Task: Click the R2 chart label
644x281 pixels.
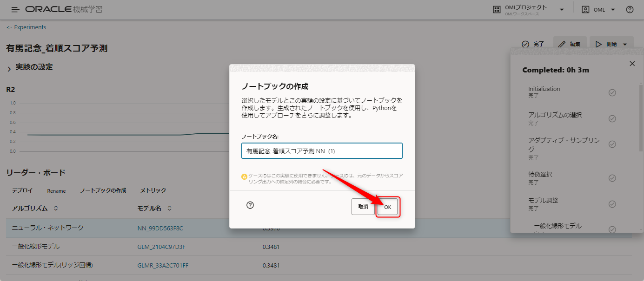Action: (x=11, y=90)
